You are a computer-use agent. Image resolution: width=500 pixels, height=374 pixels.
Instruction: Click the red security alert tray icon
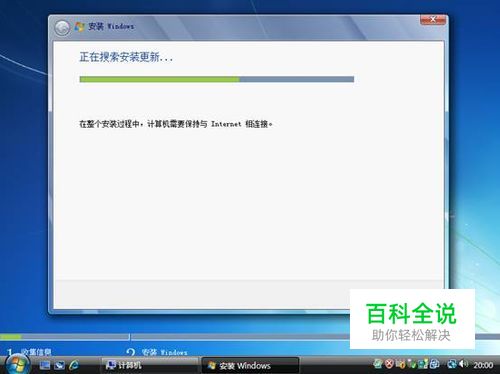389,364
